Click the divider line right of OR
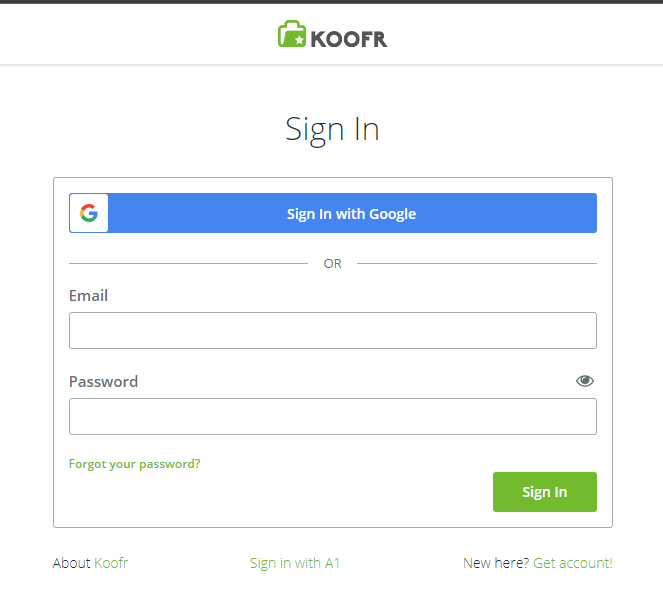 [477, 263]
